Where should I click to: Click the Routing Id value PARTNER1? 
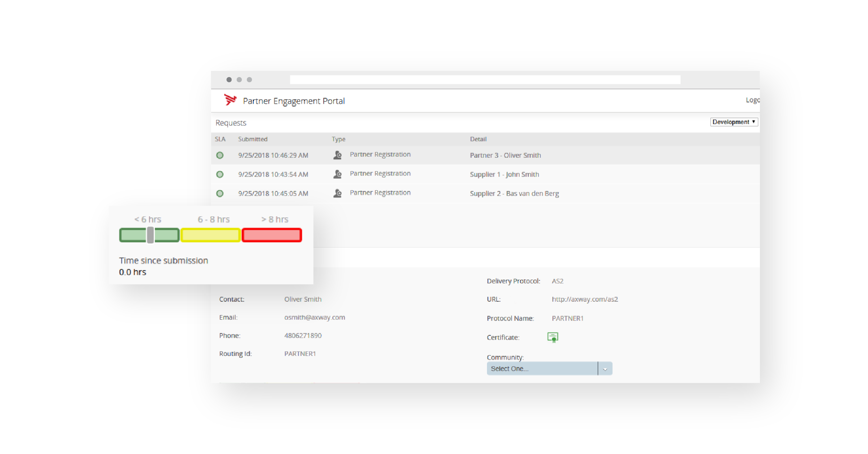(300, 354)
